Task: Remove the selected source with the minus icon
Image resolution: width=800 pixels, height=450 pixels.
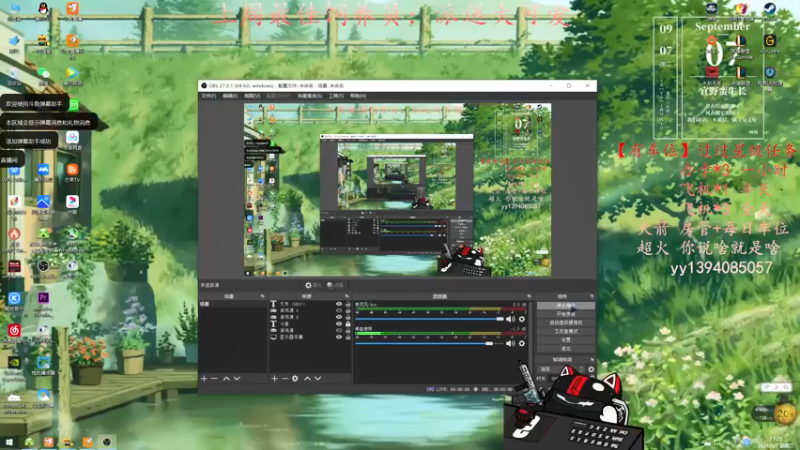Action: [285, 379]
